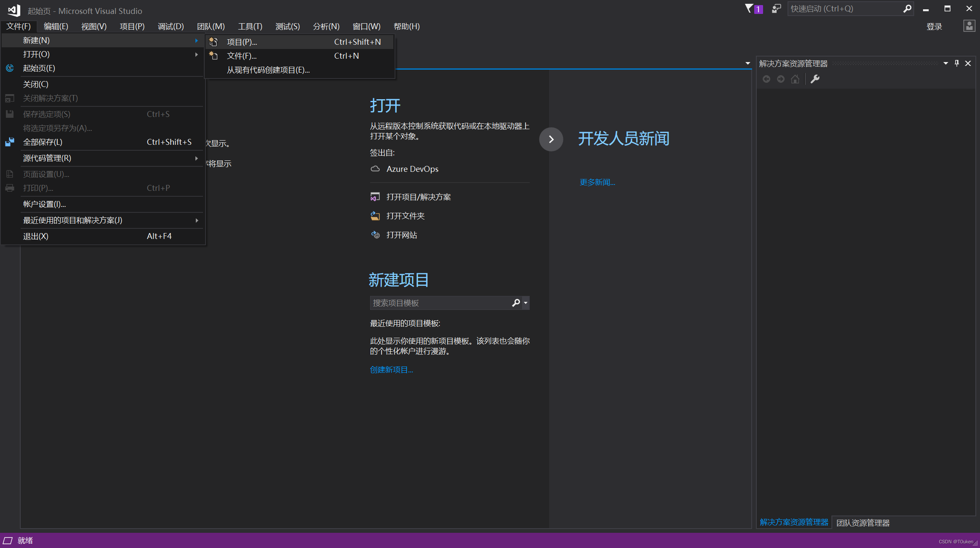Click the feedback icon in title bar
Screen dimensions: 980x548
pyautogui.click(x=776, y=8)
